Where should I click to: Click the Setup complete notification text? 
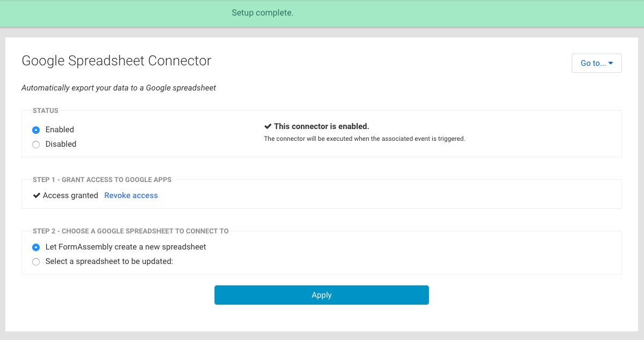(x=263, y=12)
